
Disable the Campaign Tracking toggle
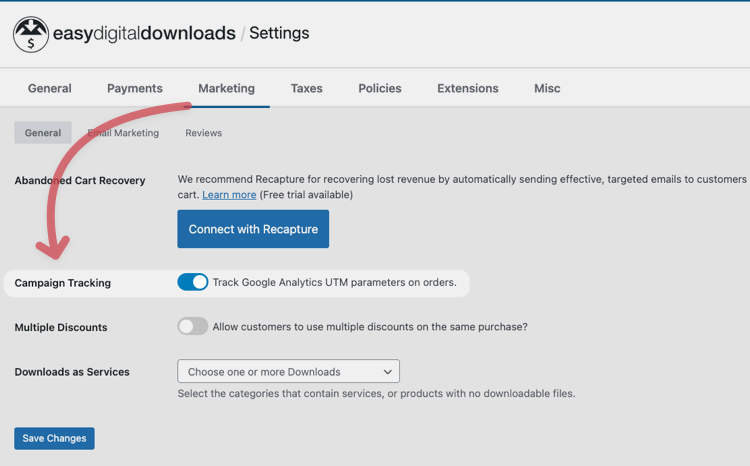coord(193,282)
